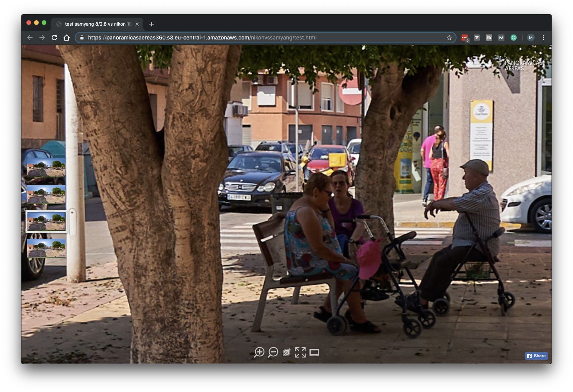Zoom out with the minus magnifier icon
This screenshot has width=573, height=392.
click(x=273, y=352)
